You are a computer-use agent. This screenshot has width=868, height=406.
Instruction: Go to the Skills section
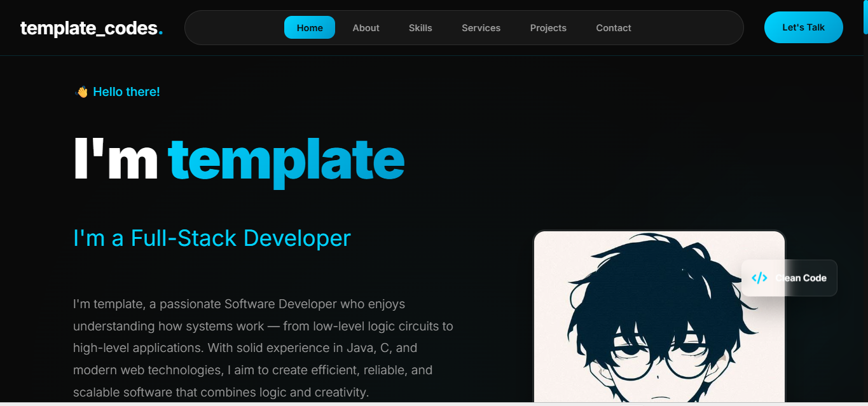[x=420, y=28]
